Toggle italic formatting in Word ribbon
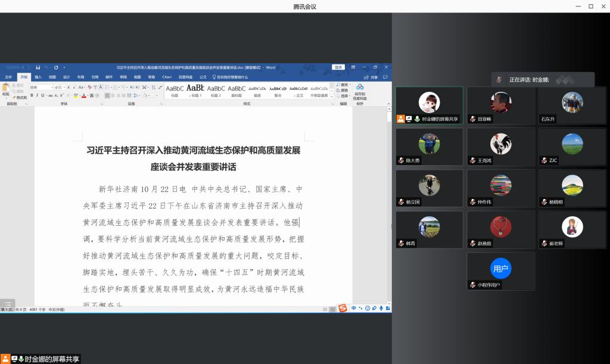Image resolution: width=610 pixels, height=364 pixels. point(38,95)
